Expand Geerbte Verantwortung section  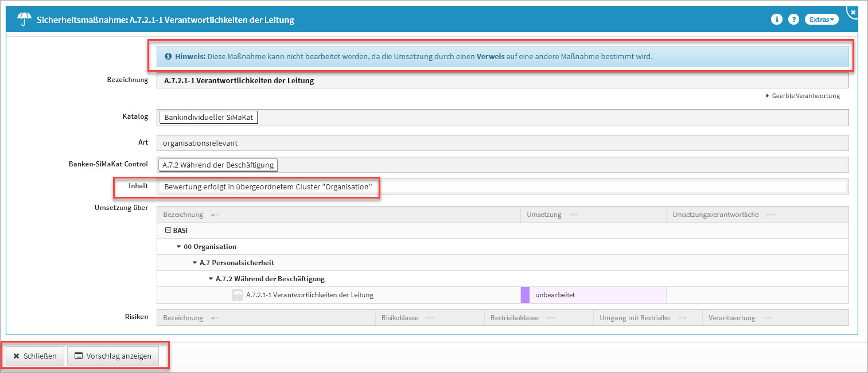coord(802,96)
